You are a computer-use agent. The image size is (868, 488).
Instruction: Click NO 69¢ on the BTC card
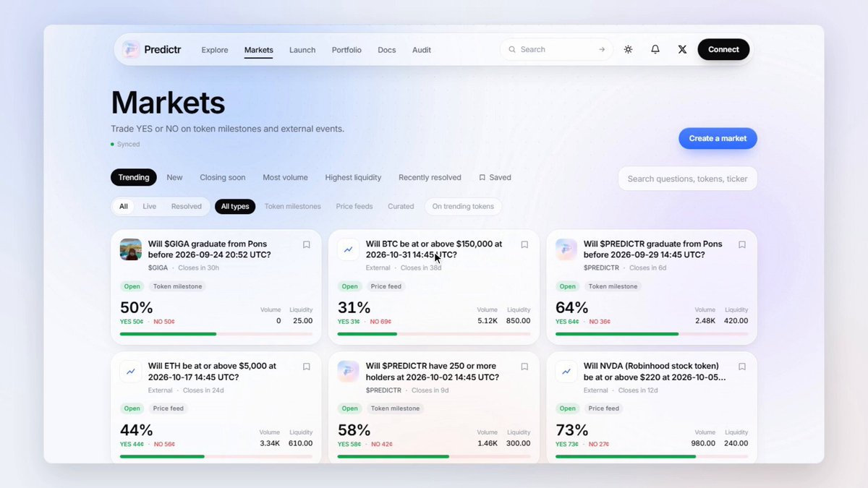[380, 322]
